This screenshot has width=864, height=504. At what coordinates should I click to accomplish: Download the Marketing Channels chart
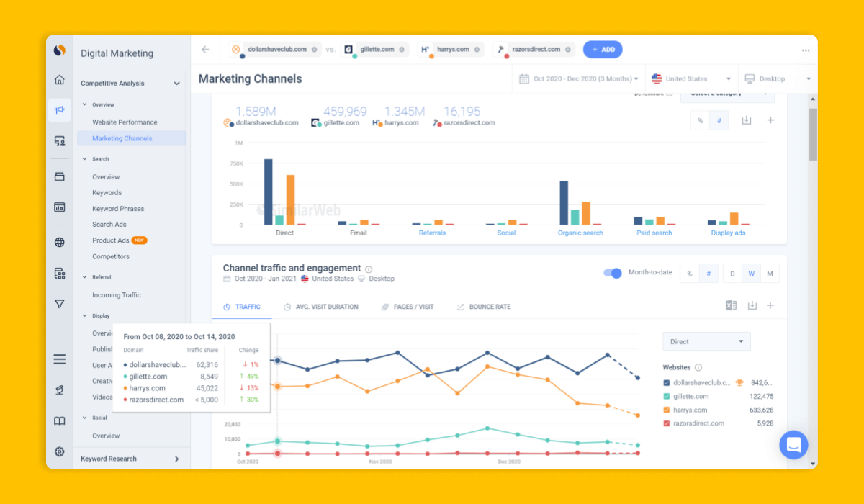tap(747, 120)
